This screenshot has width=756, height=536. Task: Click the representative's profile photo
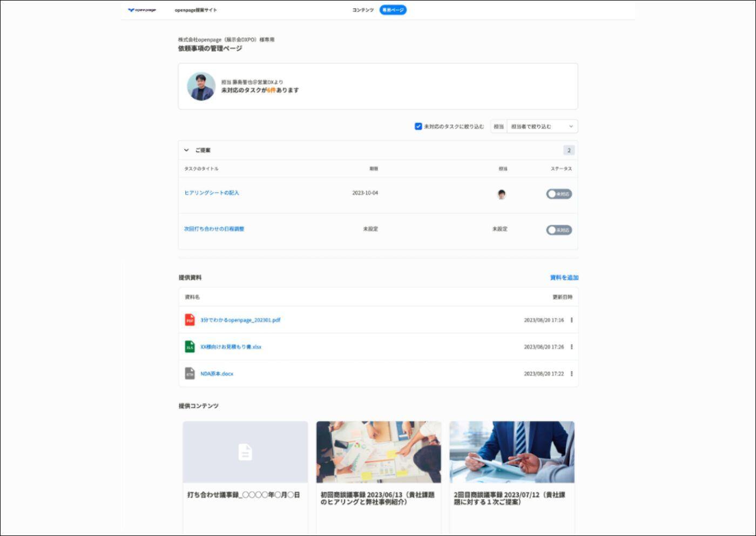(201, 86)
